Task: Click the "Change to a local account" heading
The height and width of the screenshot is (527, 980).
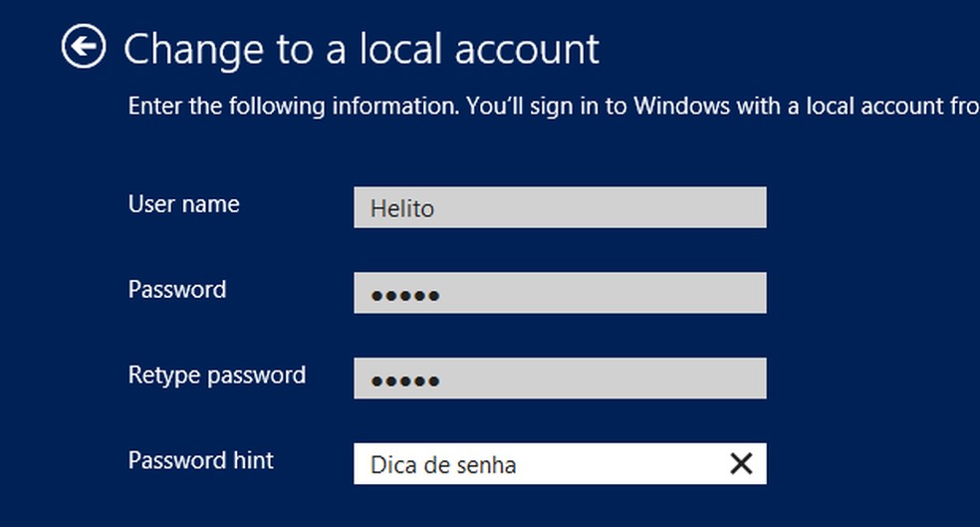Action: point(361,48)
